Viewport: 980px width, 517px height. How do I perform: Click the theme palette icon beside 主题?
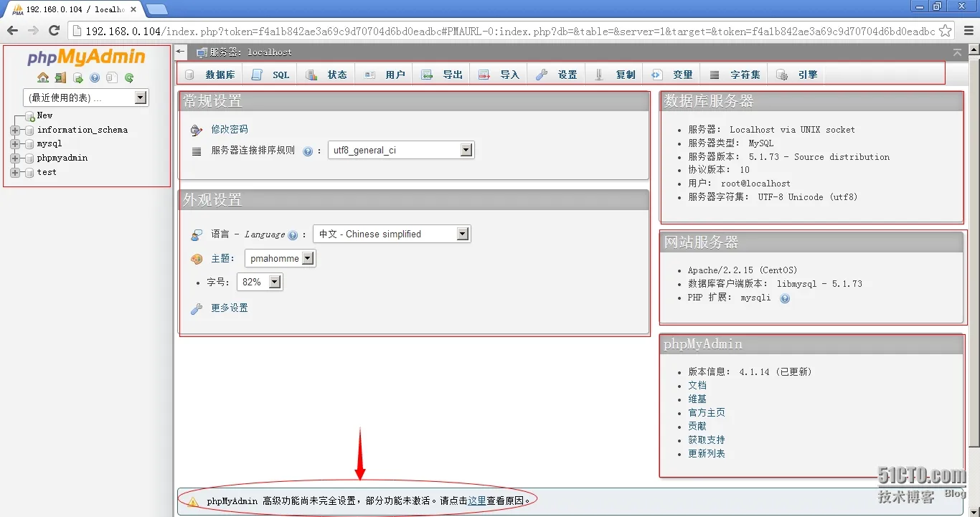(x=197, y=259)
